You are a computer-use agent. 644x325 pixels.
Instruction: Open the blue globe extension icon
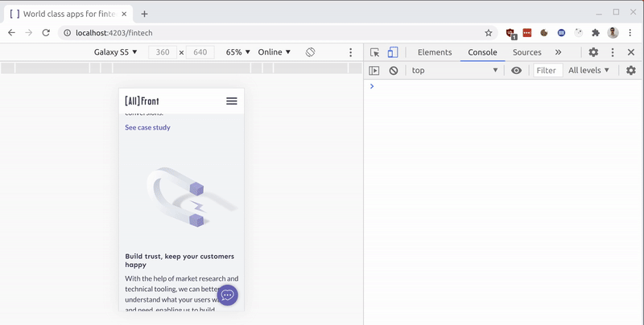pos(561,33)
